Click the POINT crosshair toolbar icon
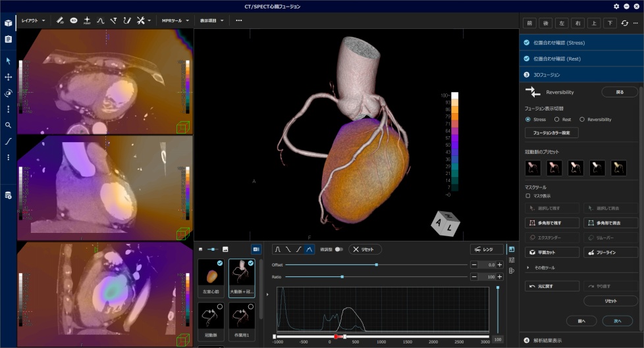The height and width of the screenshot is (348, 644). click(x=87, y=20)
